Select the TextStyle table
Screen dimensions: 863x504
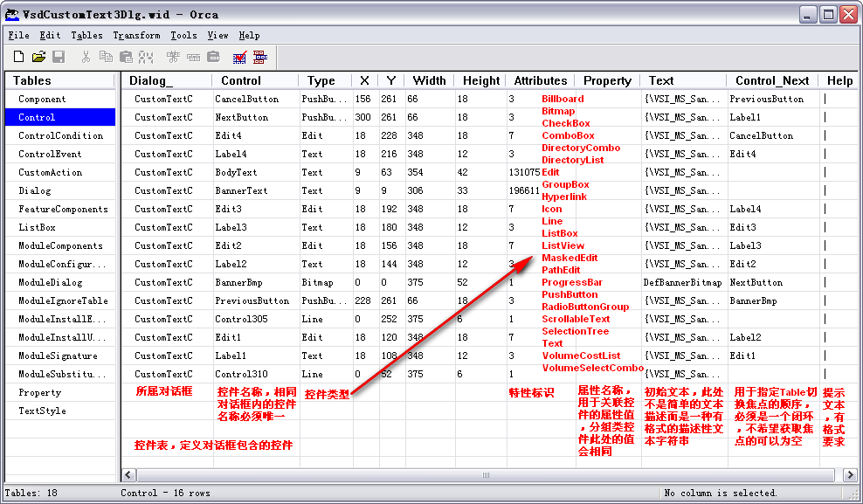(x=42, y=411)
